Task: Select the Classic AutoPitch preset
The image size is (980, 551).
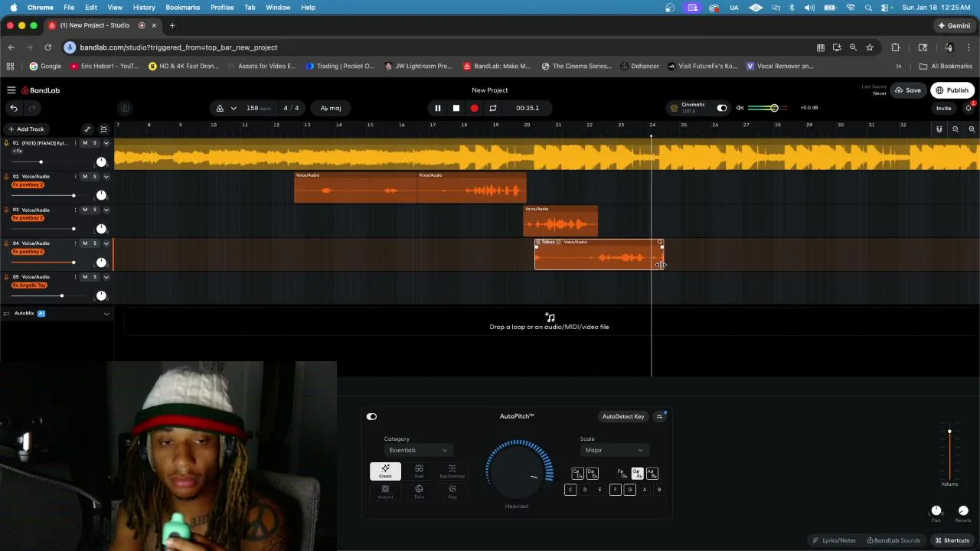Action: [x=385, y=471]
